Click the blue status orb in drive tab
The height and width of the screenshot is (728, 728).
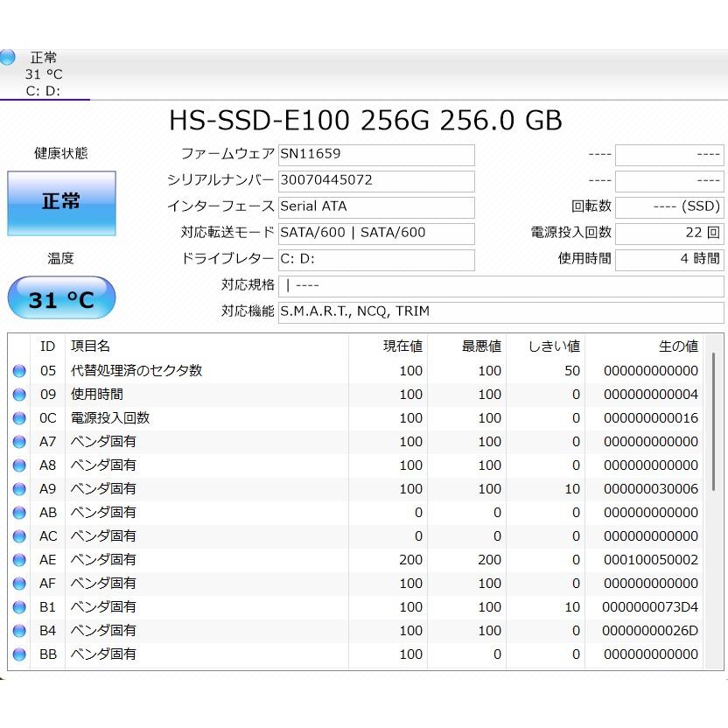[x=7, y=57]
